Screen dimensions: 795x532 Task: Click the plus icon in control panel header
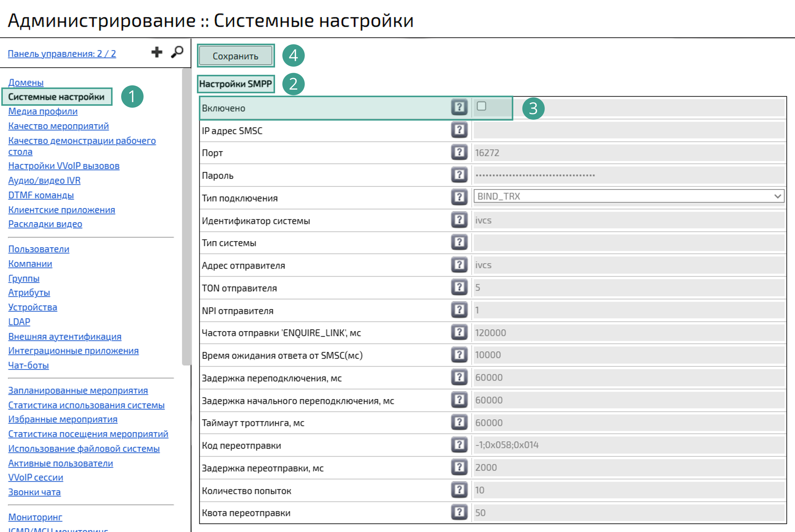[x=156, y=52]
